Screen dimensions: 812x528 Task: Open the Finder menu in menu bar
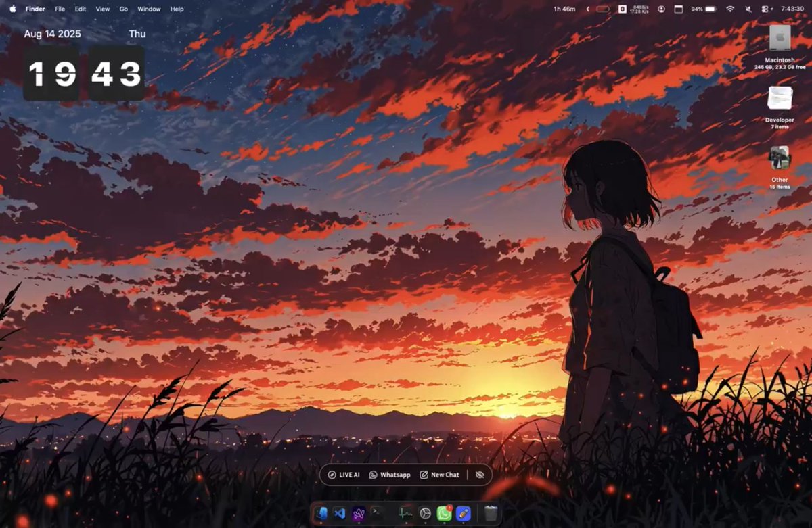coord(35,9)
